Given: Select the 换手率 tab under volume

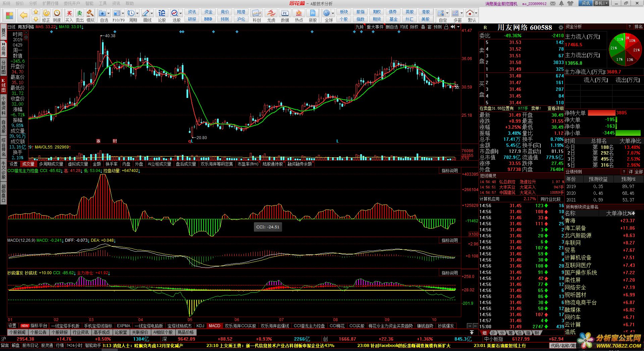Looking at the screenshot, I should [x=111, y=164].
